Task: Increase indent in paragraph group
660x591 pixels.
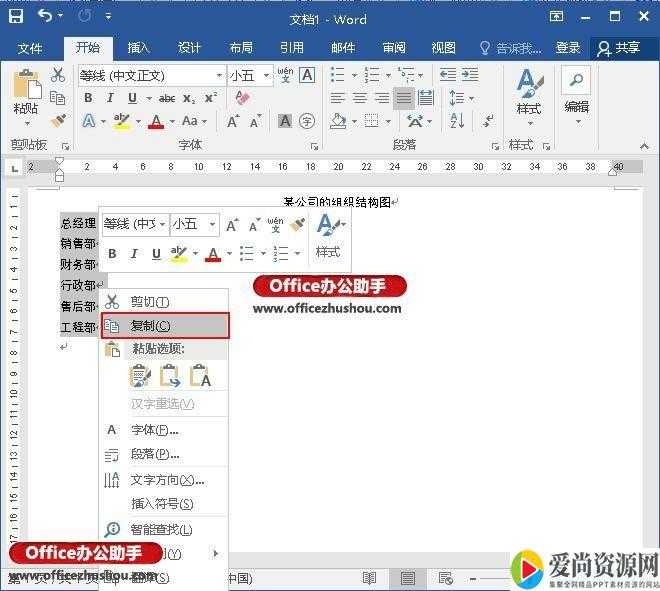Action: pyautogui.click(x=470, y=75)
